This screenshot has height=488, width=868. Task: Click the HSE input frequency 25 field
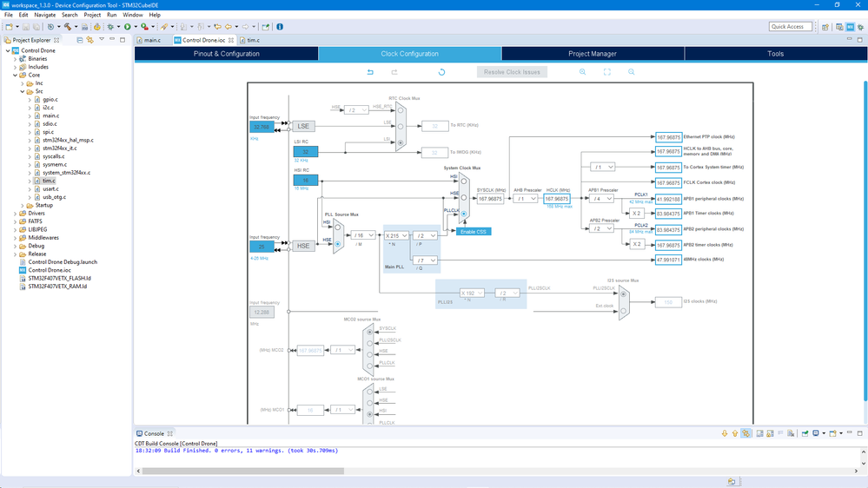click(x=262, y=247)
